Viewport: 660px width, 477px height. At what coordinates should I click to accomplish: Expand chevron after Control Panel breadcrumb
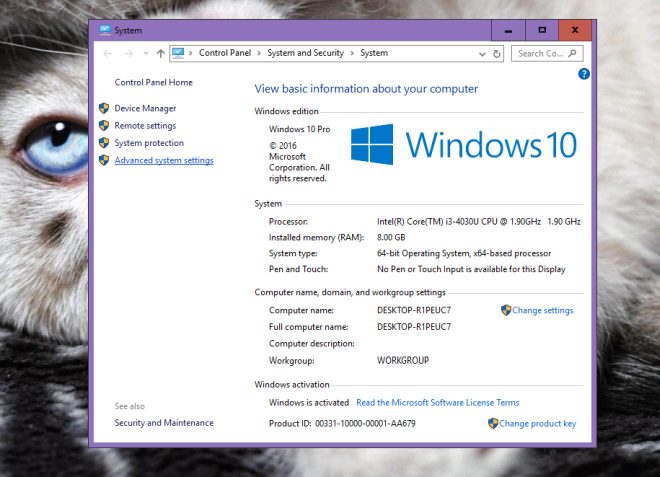pyautogui.click(x=259, y=53)
